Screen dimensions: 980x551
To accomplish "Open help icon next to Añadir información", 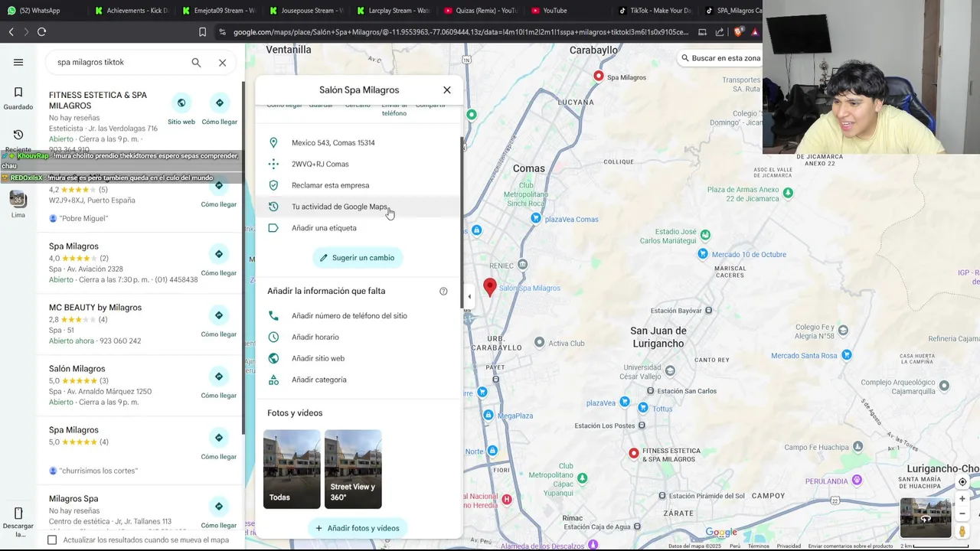I will click(443, 291).
